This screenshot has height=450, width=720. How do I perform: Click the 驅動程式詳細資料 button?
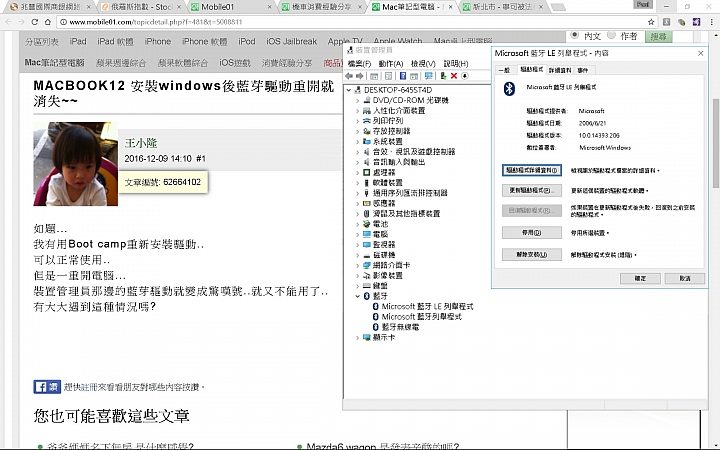point(532,170)
